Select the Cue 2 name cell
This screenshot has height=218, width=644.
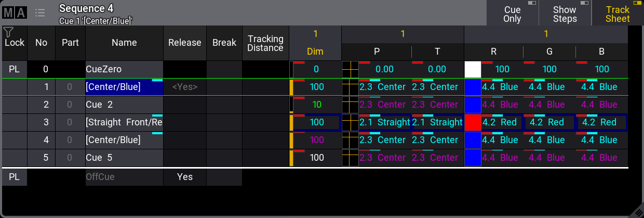click(124, 105)
